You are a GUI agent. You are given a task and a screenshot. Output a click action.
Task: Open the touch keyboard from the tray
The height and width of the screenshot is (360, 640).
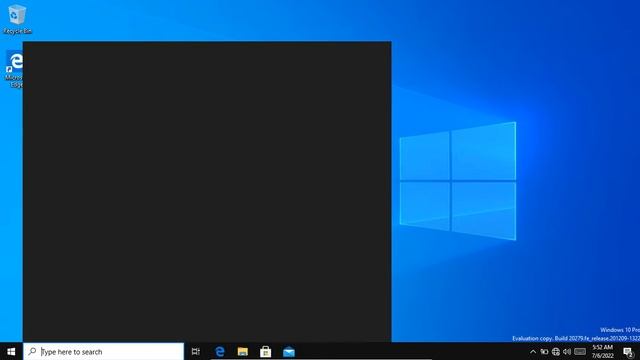coord(580,351)
